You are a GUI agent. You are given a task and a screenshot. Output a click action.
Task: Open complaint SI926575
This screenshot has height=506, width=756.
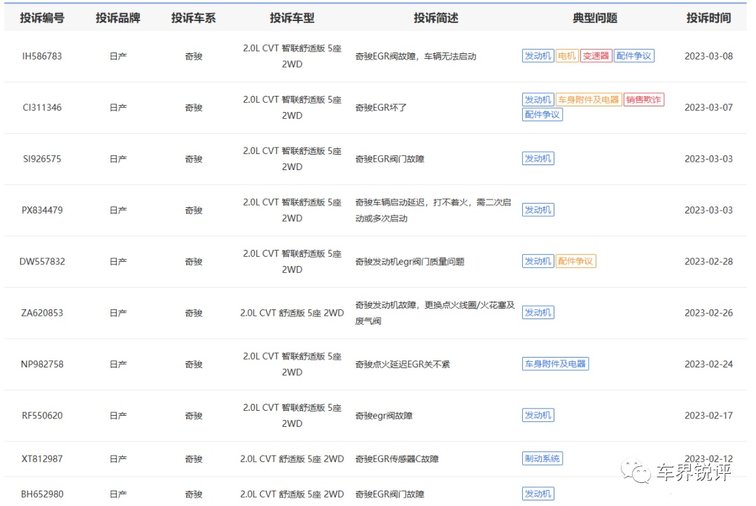[x=42, y=159]
